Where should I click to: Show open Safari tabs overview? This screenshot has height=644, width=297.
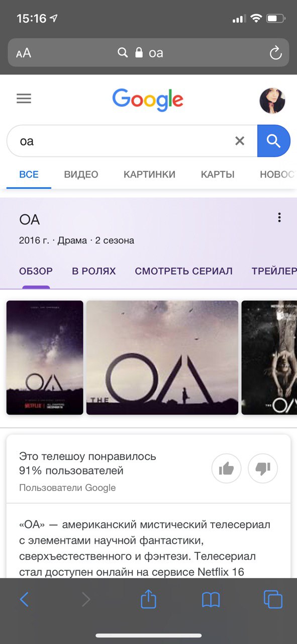point(273,599)
